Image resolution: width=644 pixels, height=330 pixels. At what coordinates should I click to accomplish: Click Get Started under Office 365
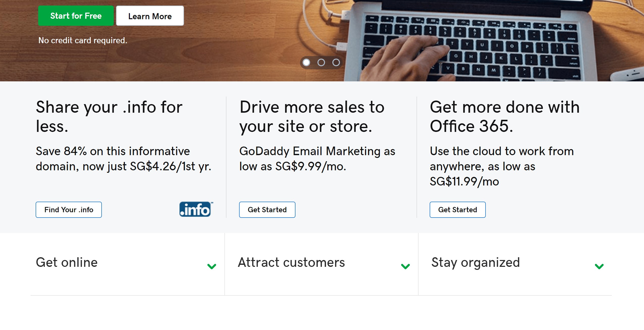click(457, 210)
